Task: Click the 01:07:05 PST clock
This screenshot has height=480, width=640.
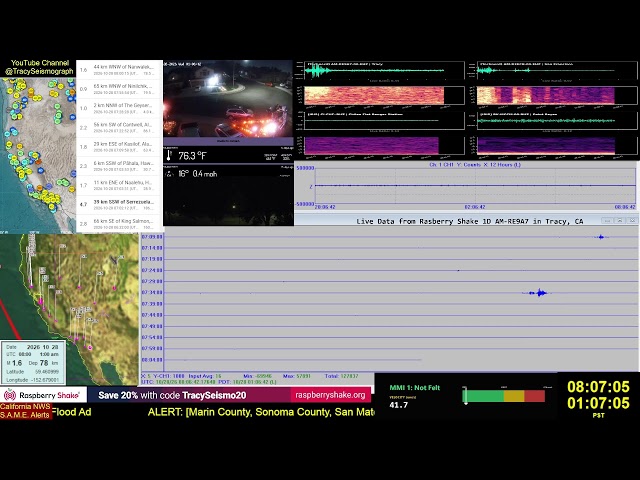Action: [598, 403]
